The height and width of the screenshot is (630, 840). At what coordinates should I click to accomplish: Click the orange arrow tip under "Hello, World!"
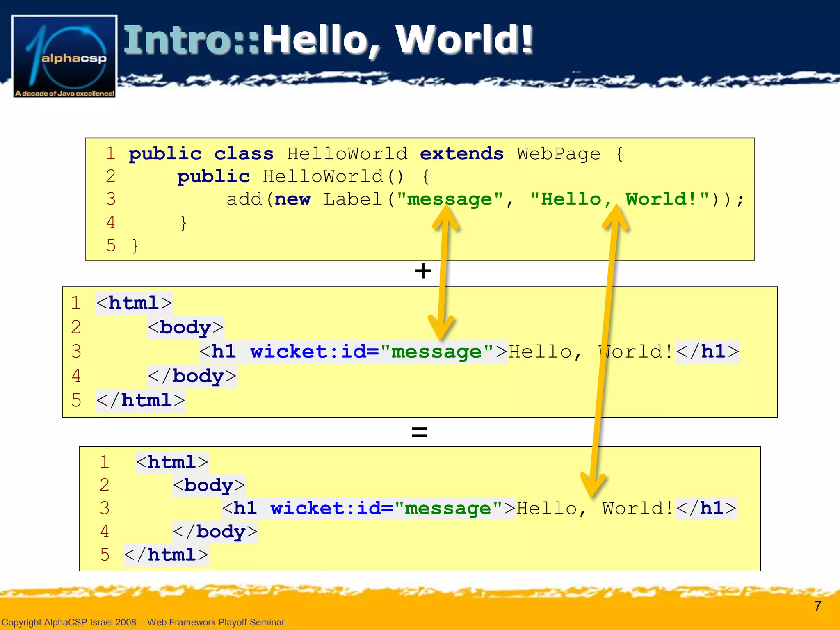[x=615, y=217]
